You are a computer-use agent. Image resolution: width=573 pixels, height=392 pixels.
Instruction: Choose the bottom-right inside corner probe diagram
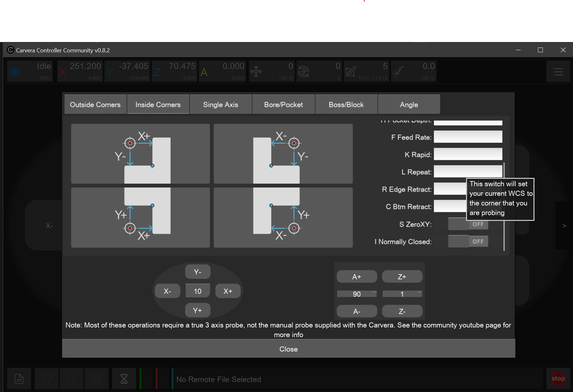[x=283, y=217]
